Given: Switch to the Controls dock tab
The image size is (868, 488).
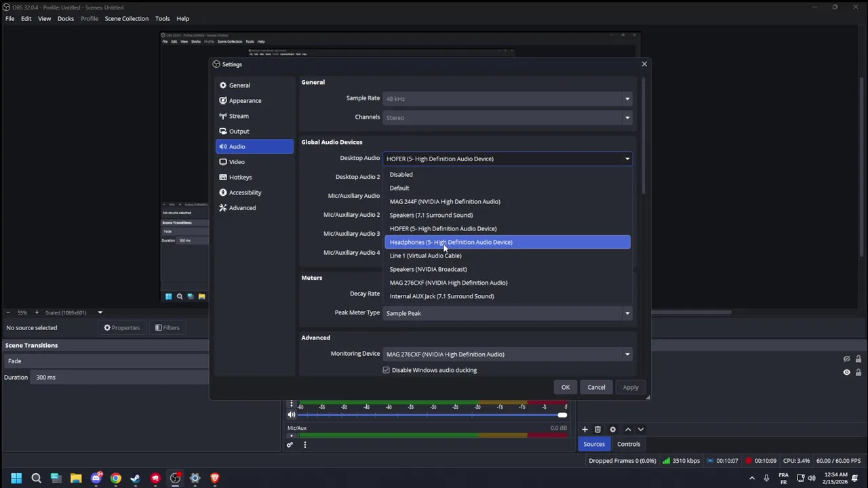Looking at the screenshot, I should 629,444.
